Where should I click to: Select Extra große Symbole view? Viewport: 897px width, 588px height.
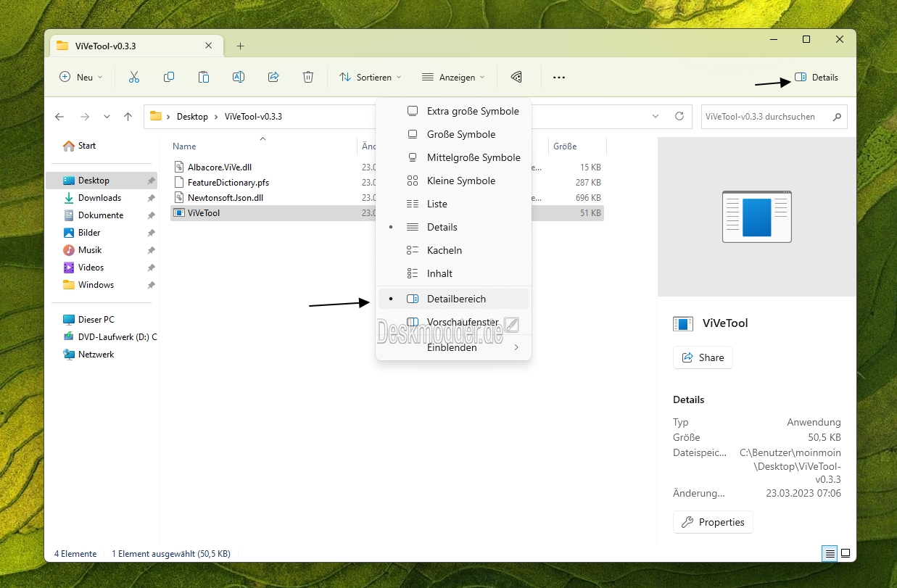pos(453,111)
